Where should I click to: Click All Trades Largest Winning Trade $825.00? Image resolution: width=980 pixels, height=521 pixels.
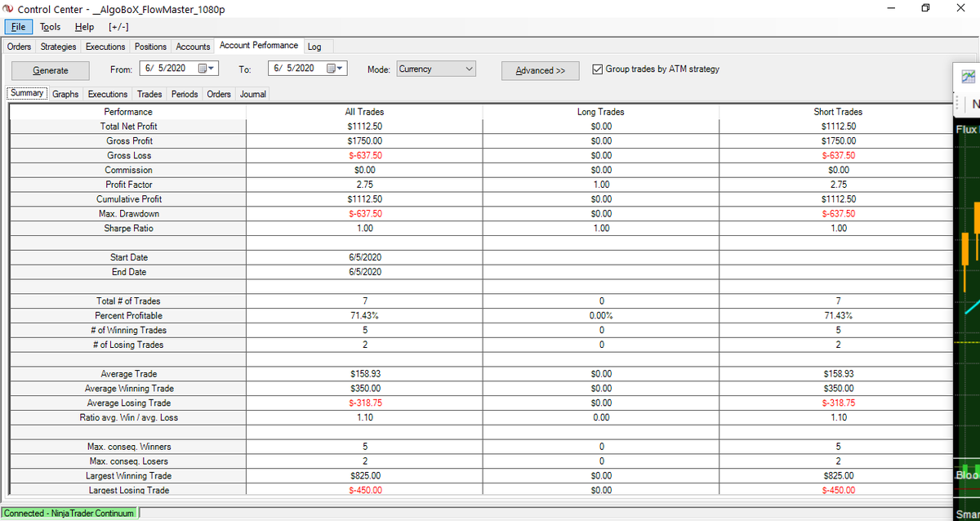[364, 475]
